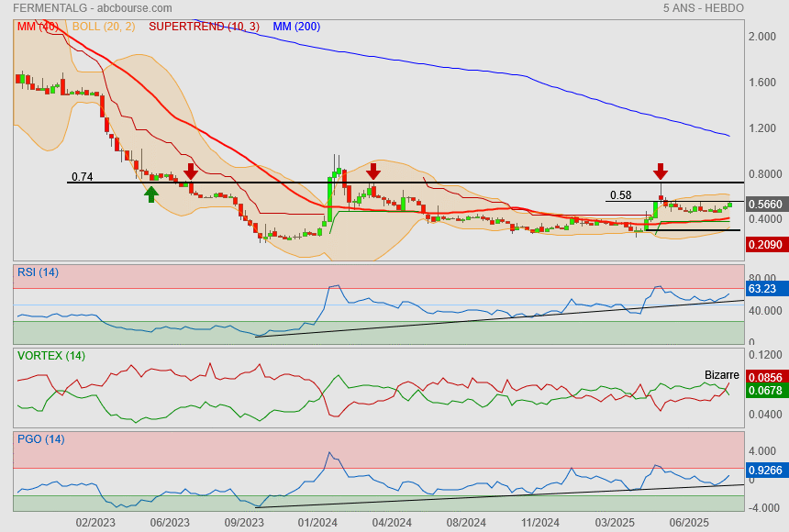Viewport: 789px width, 532px height.
Task: Click the green up arrow below the 0.74 line
Action: tap(151, 194)
